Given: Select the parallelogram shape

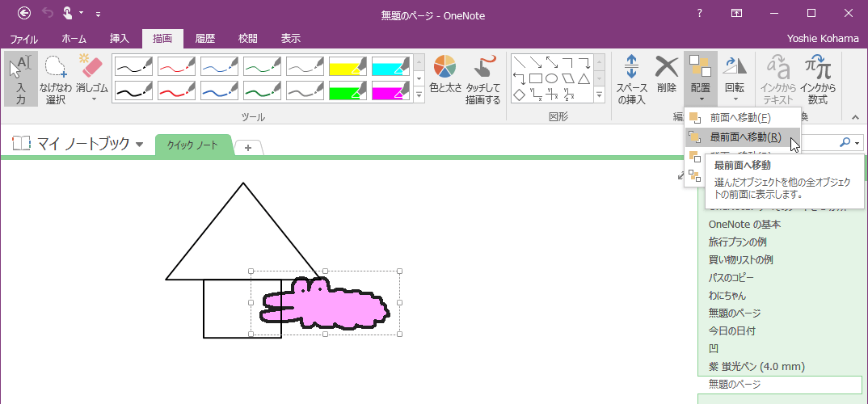Looking at the screenshot, I should tap(567, 78).
